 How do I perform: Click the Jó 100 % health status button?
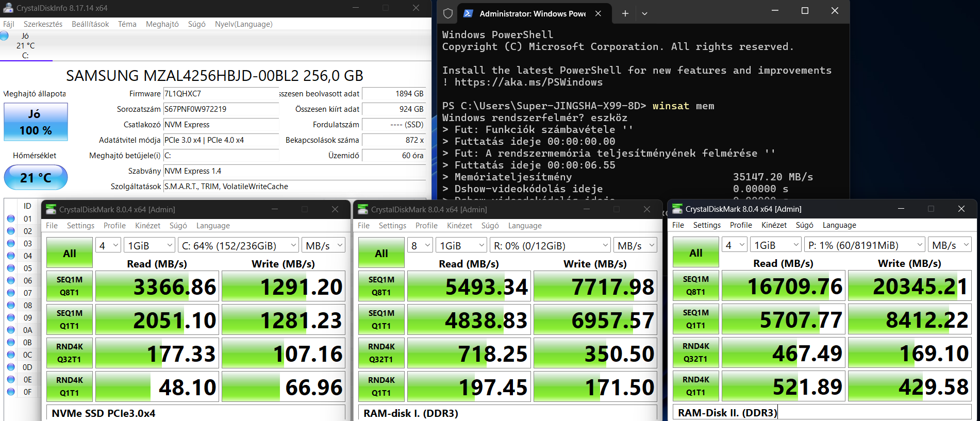coord(36,122)
